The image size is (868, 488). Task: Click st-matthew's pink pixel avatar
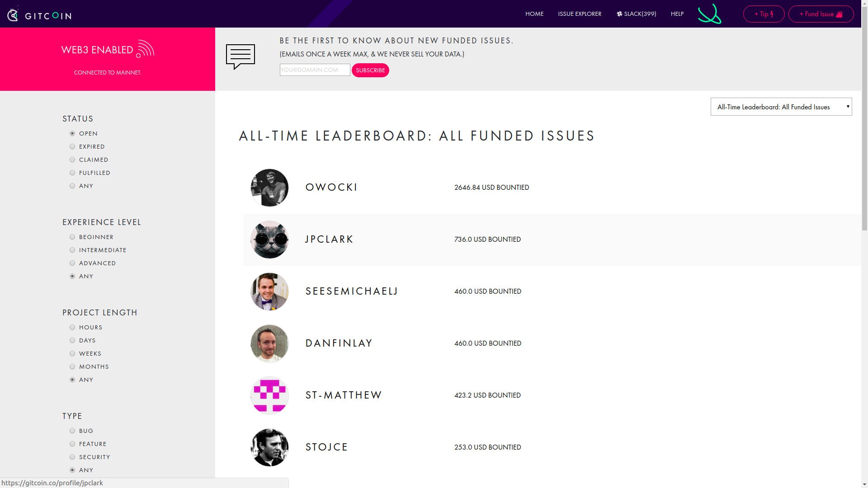pyautogui.click(x=269, y=395)
